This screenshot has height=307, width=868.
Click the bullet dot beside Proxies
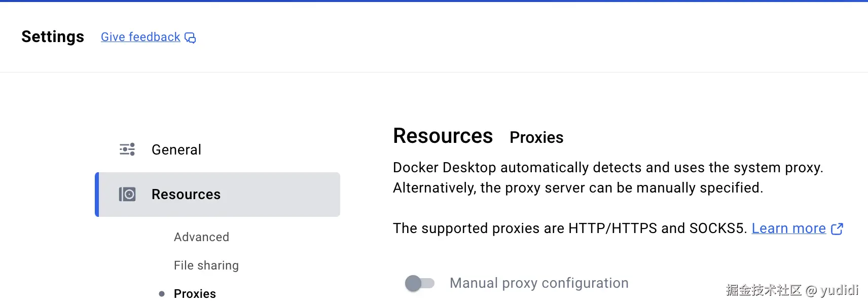(x=162, y=294)
